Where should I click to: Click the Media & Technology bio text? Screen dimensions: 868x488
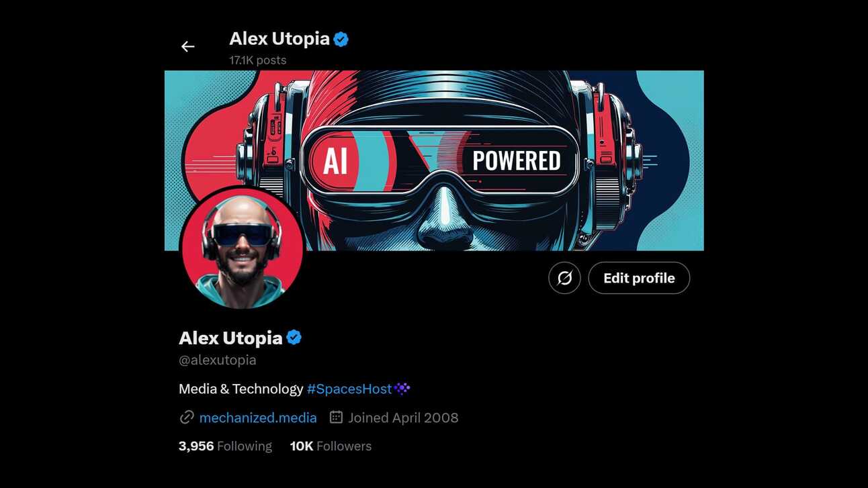coord(241,389)
